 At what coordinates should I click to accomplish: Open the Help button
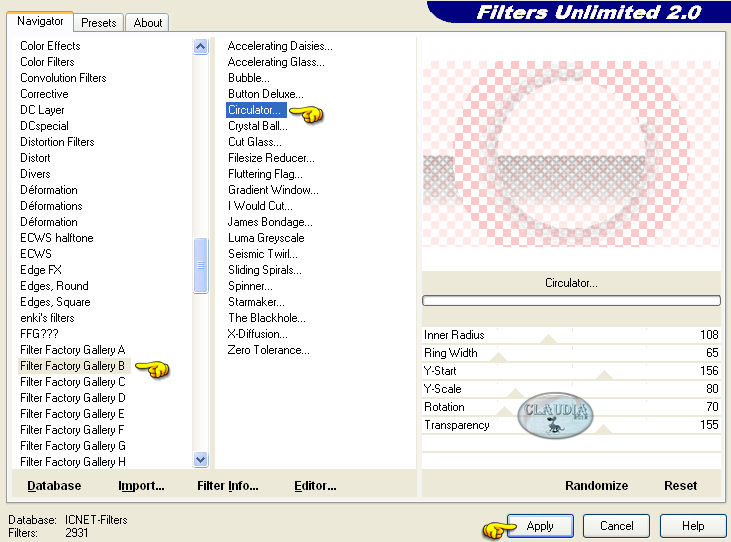tap(693, 526)
